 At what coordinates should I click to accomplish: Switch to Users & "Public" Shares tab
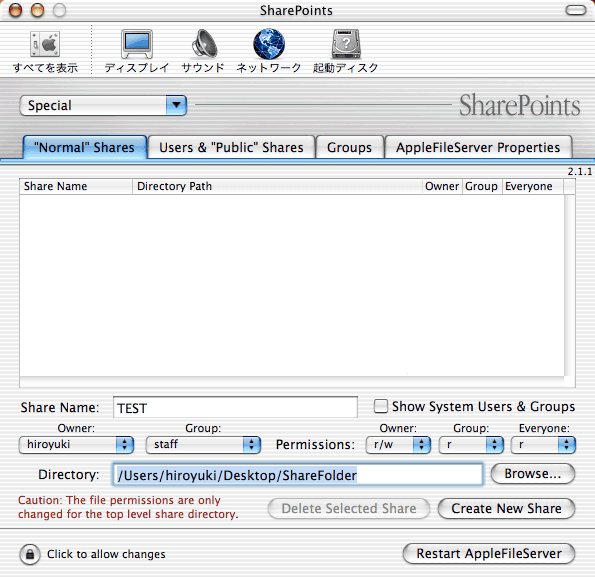pyautogui.click(x=231, y=147)
